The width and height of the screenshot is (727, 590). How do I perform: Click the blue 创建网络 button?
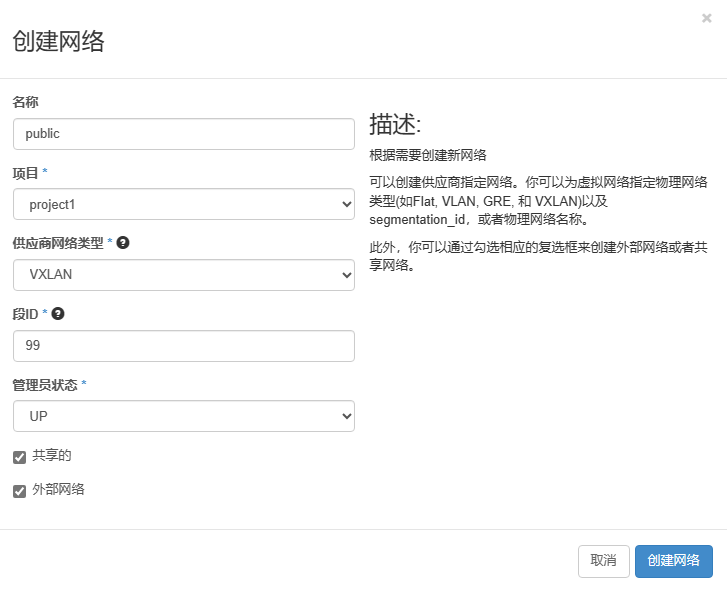point(673,561)
